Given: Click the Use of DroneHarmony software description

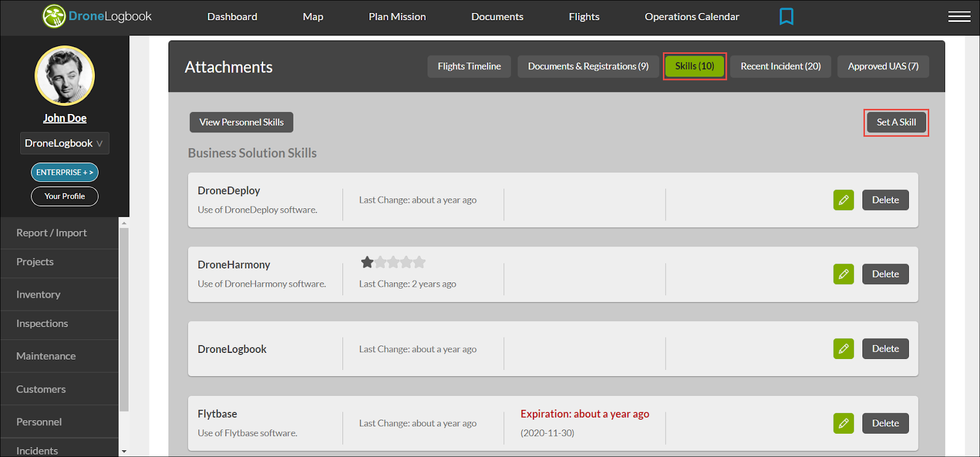Looking at the screenshot, I should [262, 284].
